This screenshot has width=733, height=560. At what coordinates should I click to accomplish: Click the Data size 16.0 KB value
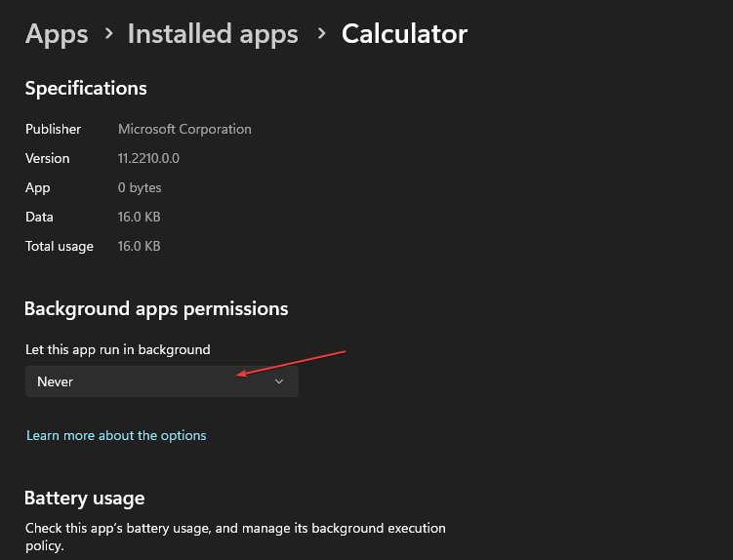point(139,217)
